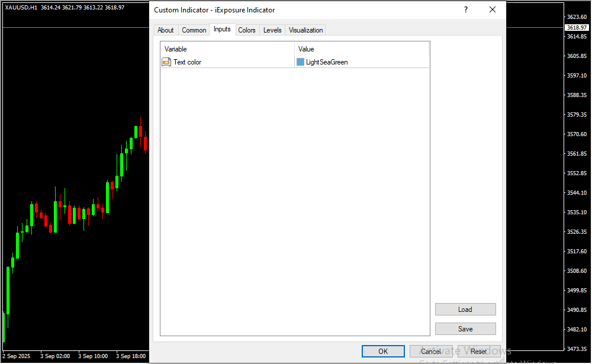592x364 pixels.
Task: Click the Cancel button
Action: (431, 352)
